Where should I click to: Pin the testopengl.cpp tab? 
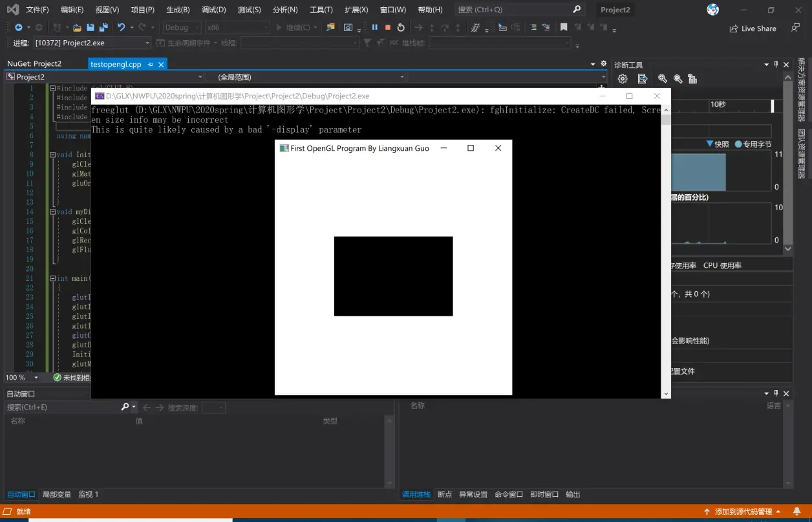150,65
